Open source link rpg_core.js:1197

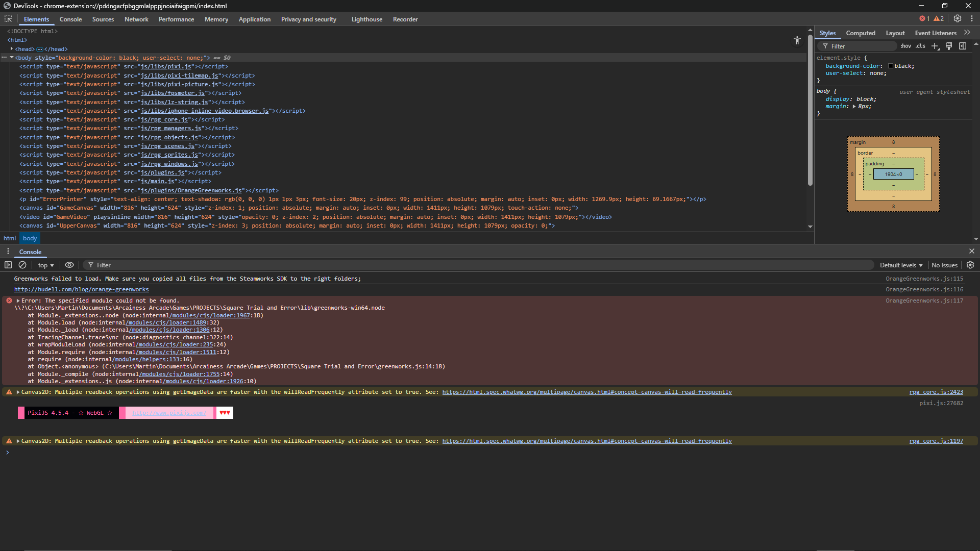(x=936, y=441)
